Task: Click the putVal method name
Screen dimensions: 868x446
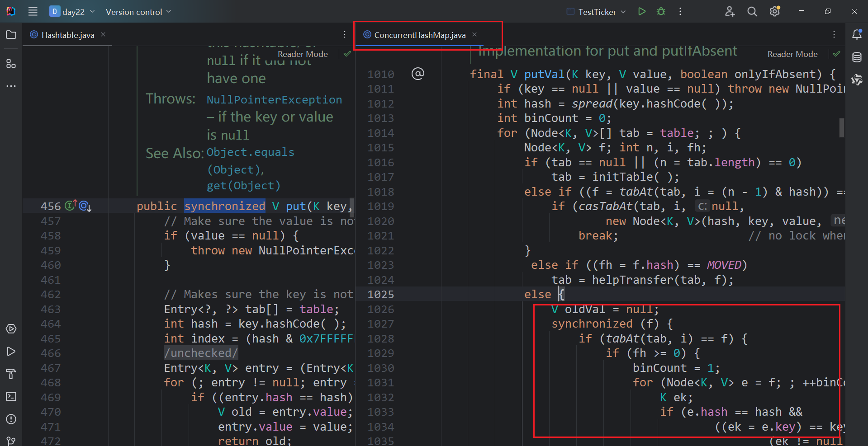Action: [x=544, y=74]
